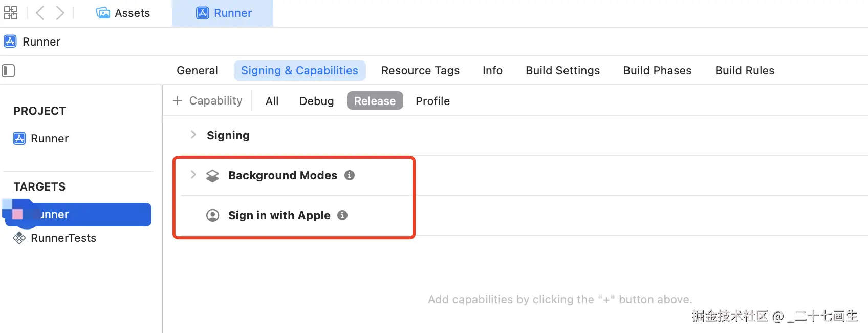
Task: Select the Runner project in sidebar
Action: (49, 139)
